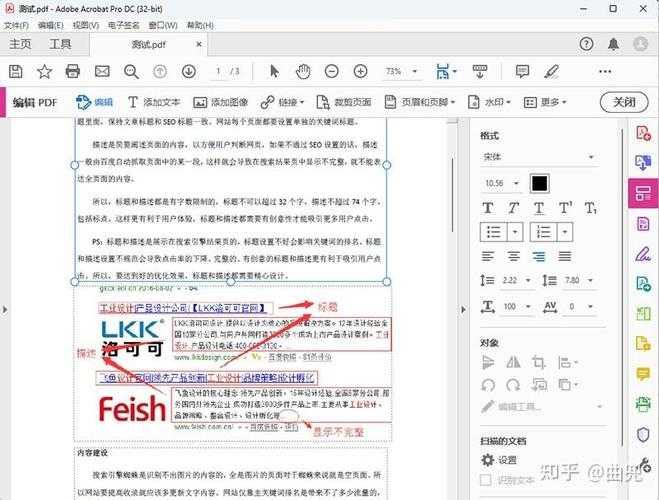Open the 设置 gear under scanned documents

click(498, 460)
